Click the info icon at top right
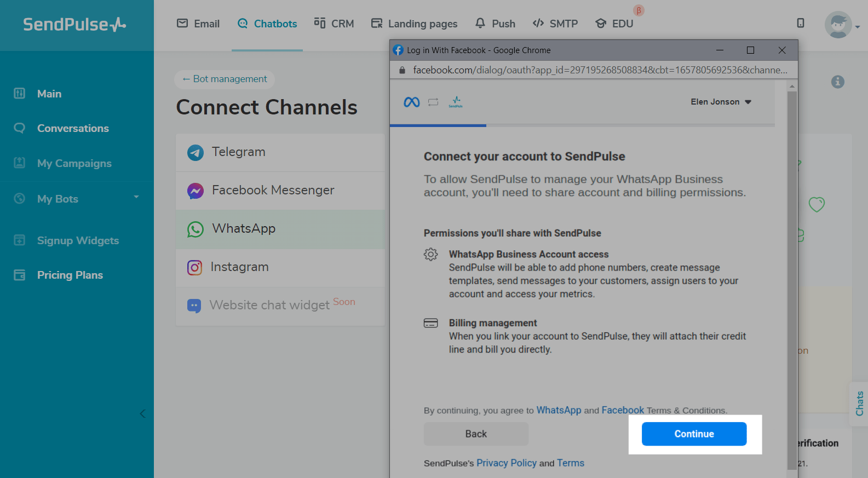The height and width of the screenshot is (478, 868). (837, 82)
